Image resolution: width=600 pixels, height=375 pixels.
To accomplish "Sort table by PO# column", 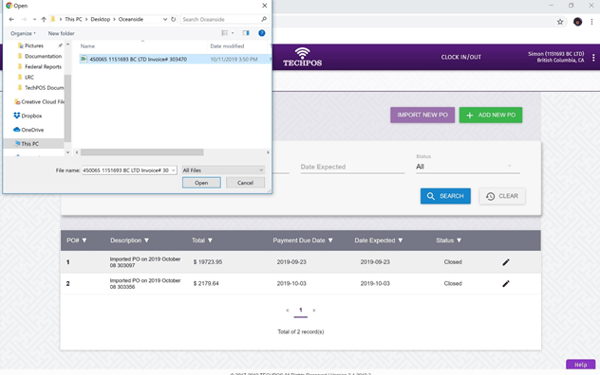I will tap(77, 240).
